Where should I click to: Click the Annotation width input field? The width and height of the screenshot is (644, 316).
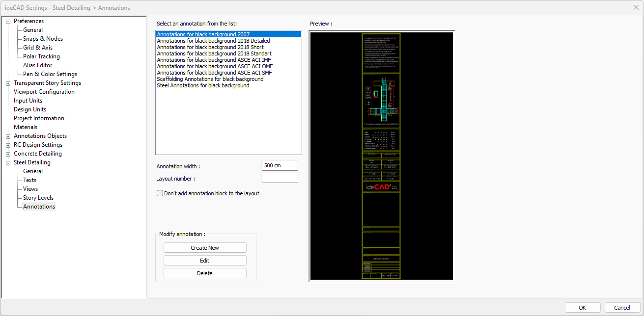coord(280,166)
